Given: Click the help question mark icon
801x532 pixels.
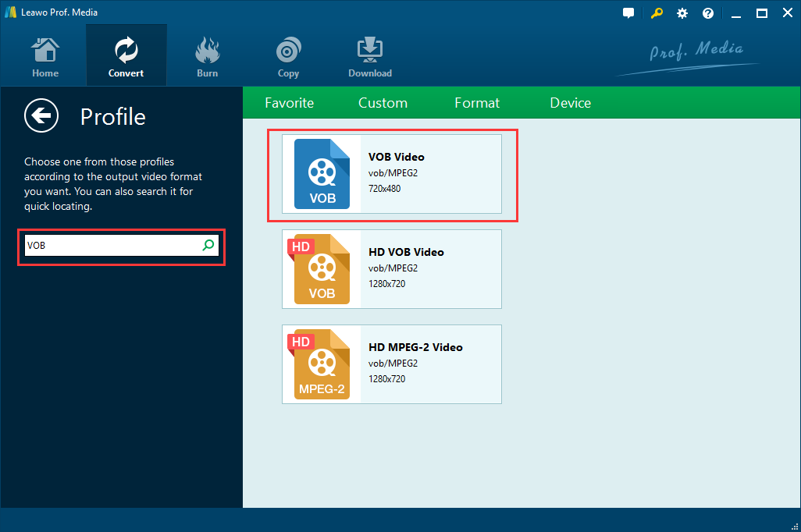Looking at the screenshot, I should (708, 13).
